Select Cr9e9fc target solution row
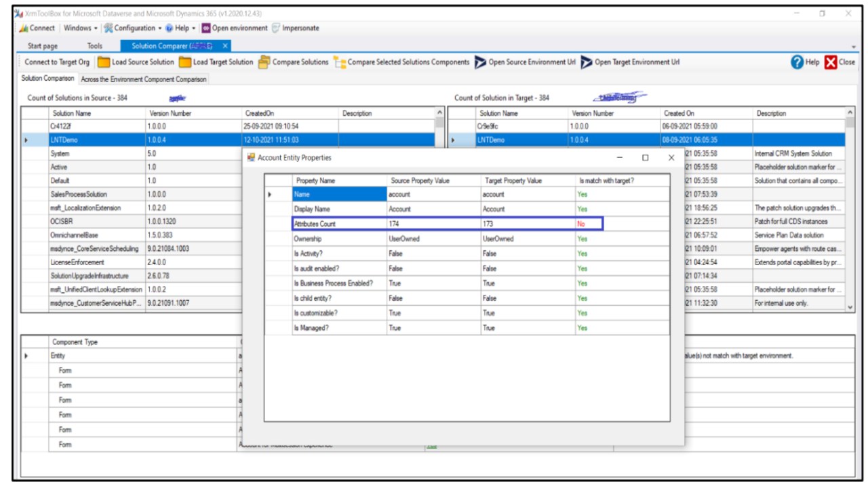Screen dimensions: 868x488 coord(647,126)
